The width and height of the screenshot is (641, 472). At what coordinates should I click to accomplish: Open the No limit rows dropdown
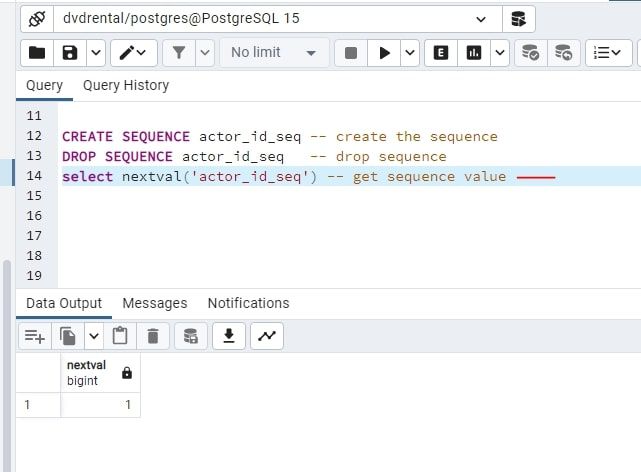point(274,53)
